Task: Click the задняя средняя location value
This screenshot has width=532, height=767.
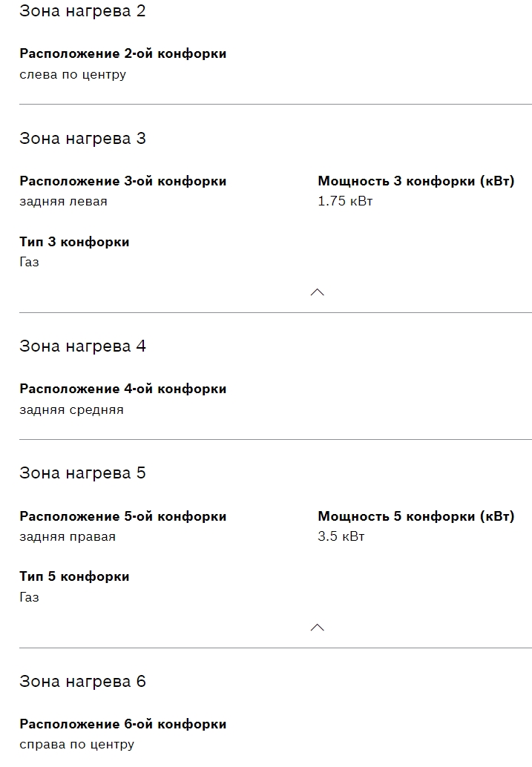Action: 71,409
